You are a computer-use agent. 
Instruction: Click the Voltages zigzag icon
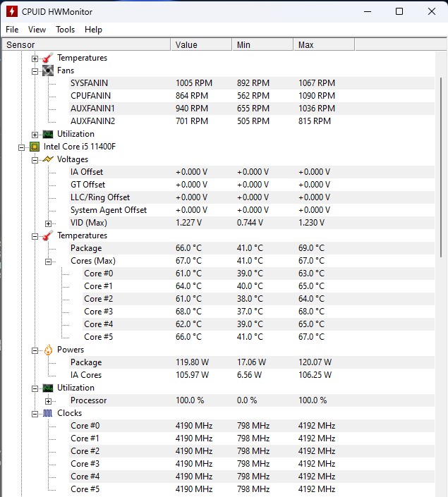(x=48, y=159)
